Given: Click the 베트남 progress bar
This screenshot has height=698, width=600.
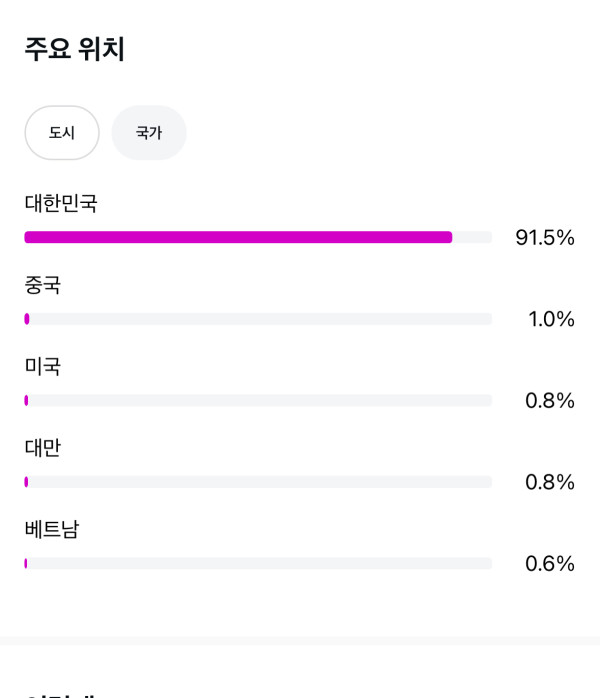Looking at the screenshot, I should (x=258, y=563).
